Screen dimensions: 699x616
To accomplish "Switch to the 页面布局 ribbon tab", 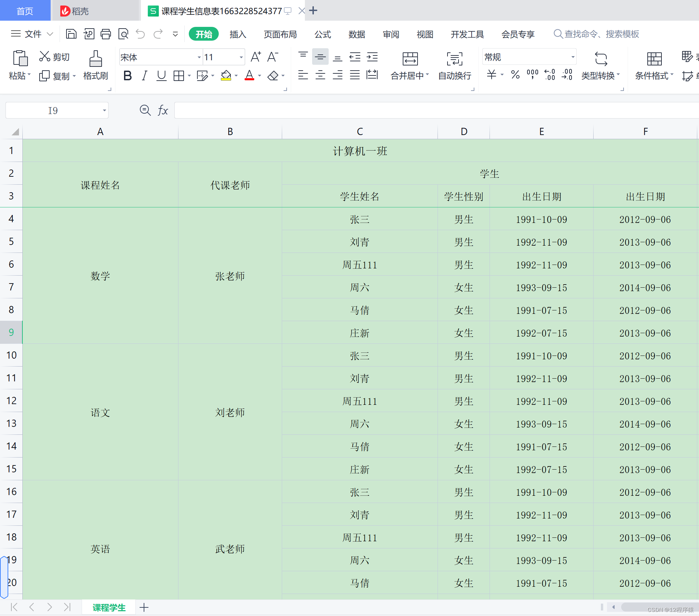I will pyautogui.click(x=280, y=34).
